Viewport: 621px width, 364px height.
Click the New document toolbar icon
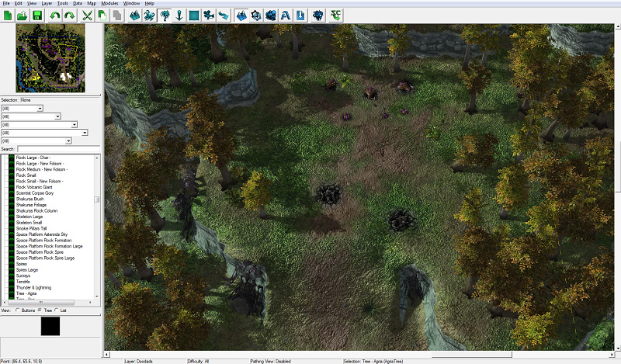[x=8, y=16]
